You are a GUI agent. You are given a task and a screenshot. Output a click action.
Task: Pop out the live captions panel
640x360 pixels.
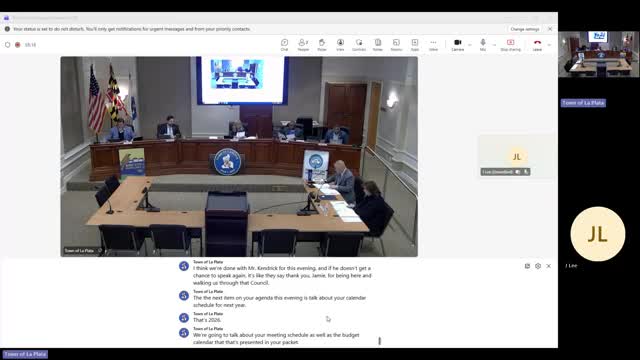[x=527, y=266]
